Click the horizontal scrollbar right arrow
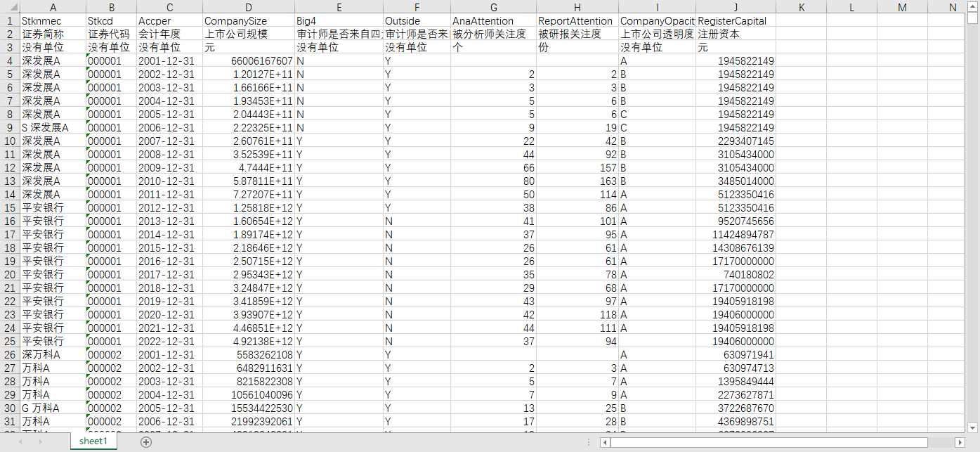 (x=960, y=442)
